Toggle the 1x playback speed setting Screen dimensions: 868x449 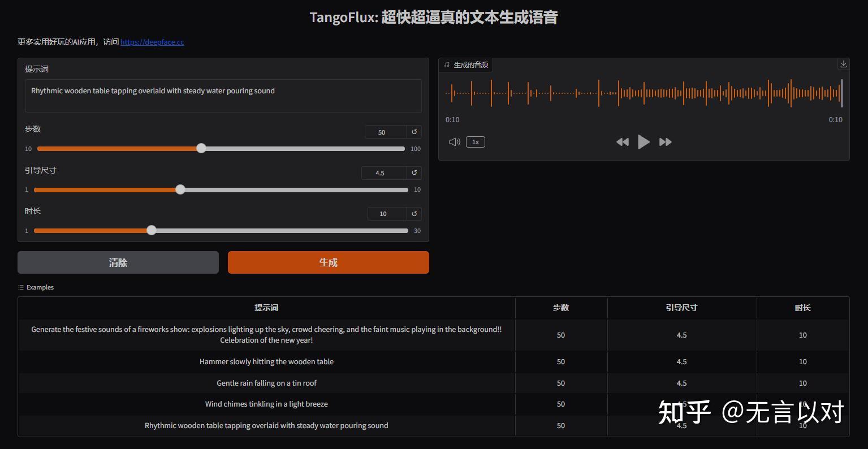pos(475,141)
